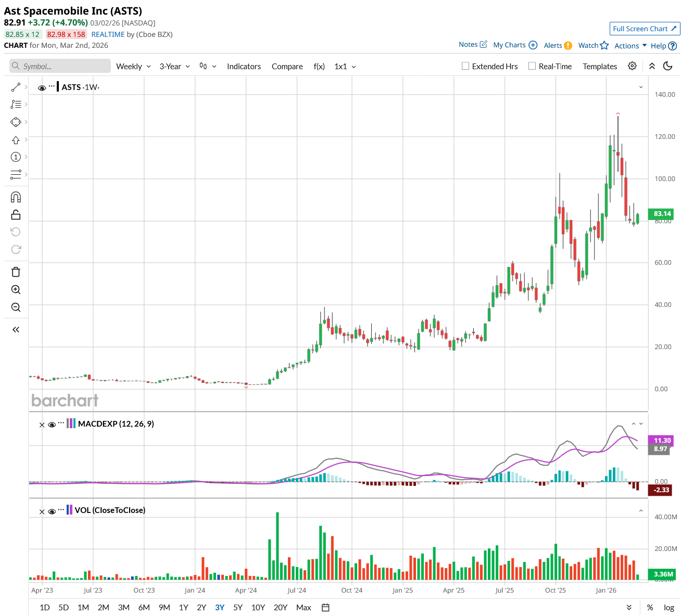Toggle log scale
Screen dimensions: 681x616
coord(669,608)
